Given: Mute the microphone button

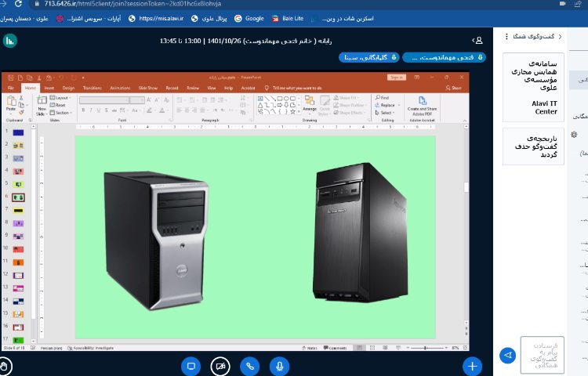Looking at the screenshot, I should [x=279, y=366].
